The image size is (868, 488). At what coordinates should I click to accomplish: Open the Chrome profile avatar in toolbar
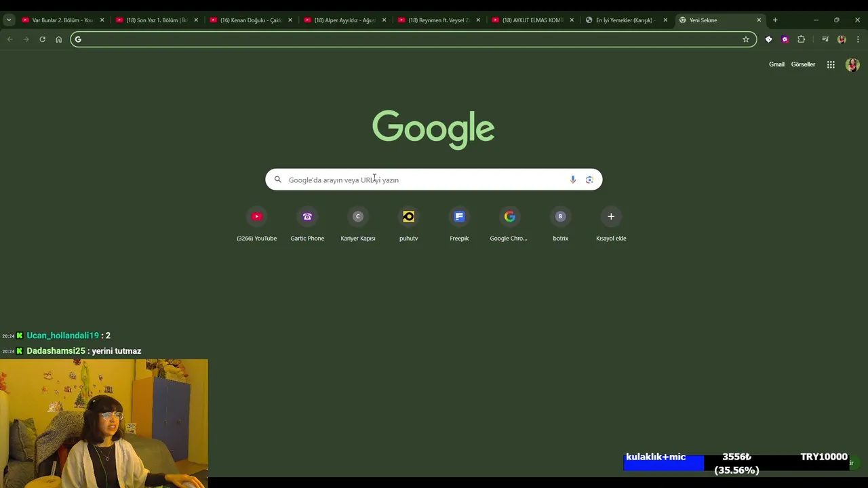click(x=842, y=39)
